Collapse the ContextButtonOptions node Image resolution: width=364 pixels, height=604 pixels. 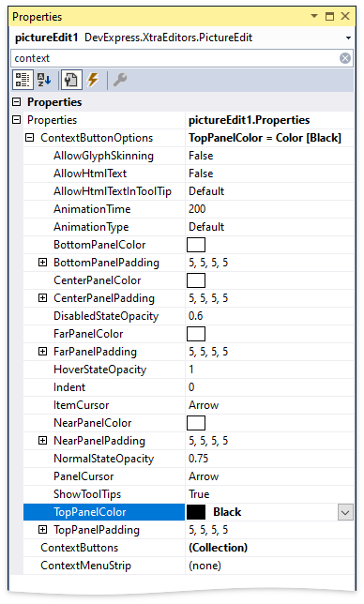pos(30,138)
